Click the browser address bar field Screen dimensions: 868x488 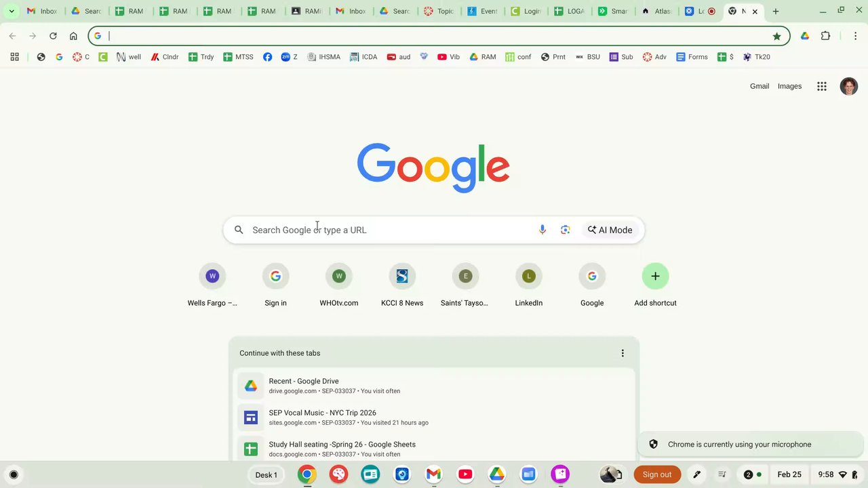click(x=438, y=36)
